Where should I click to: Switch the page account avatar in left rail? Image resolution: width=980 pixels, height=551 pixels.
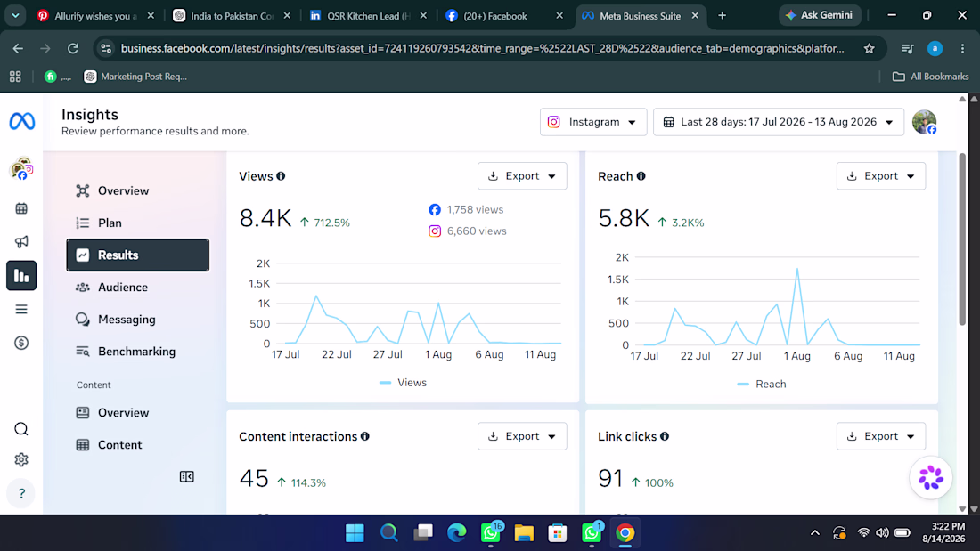pyautogui.click(x=22, y=168)
